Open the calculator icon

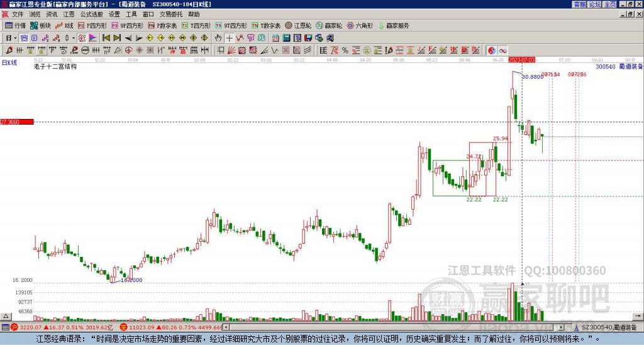286,38
